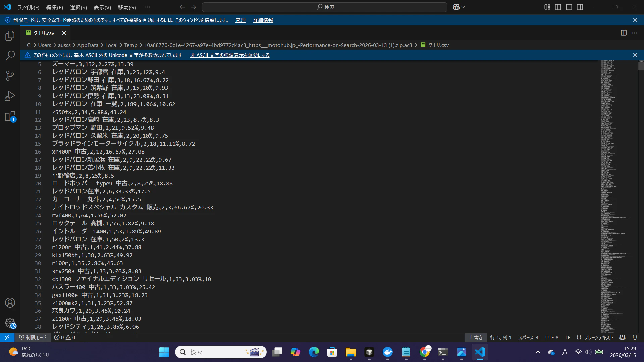Open File Explorer from taskbar
This screenshot has height=362, width=644.
click(x=351, y=352)
